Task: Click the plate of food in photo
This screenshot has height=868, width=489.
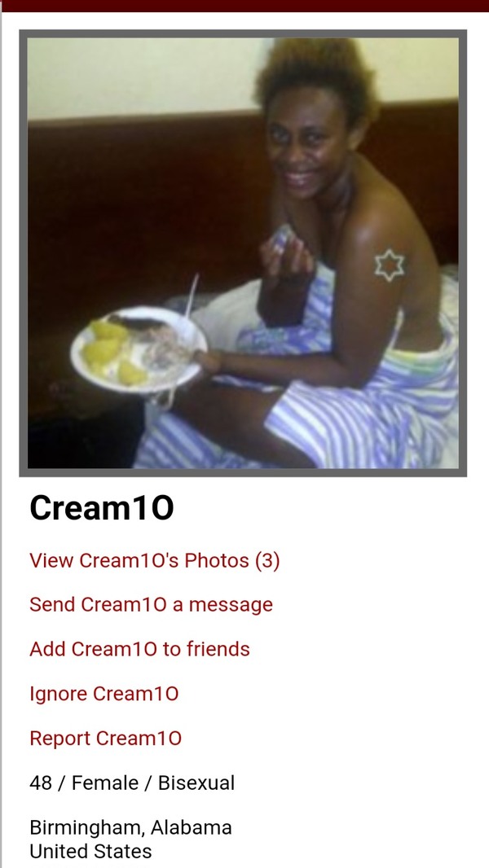Action: click(139, 349)
